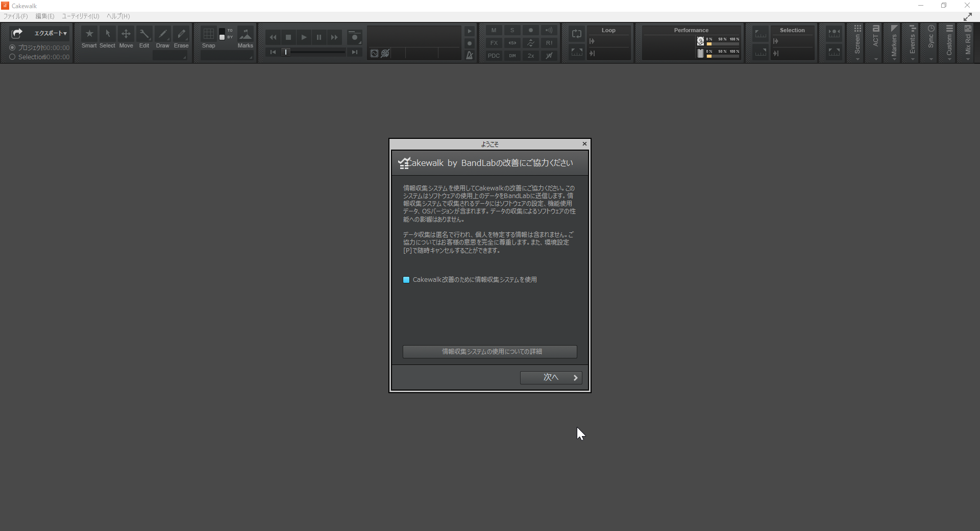Open the ファイル(F) menu
This screenshot has height=531, width=980.
16,16
